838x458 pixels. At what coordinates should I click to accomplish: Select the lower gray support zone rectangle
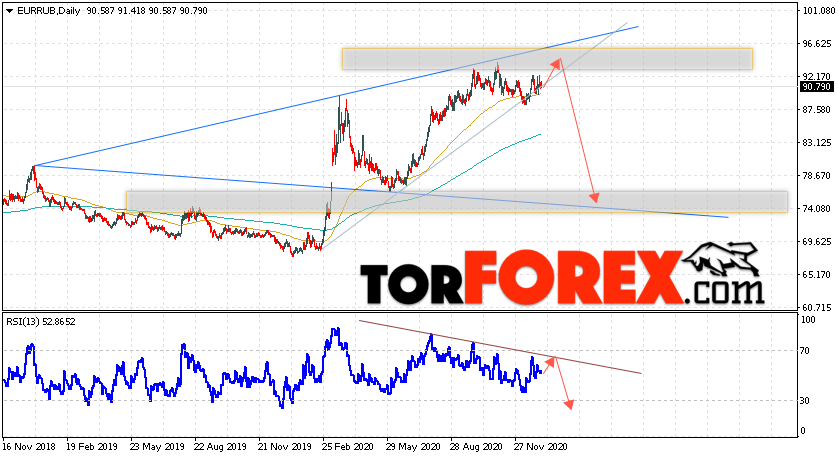457,202
